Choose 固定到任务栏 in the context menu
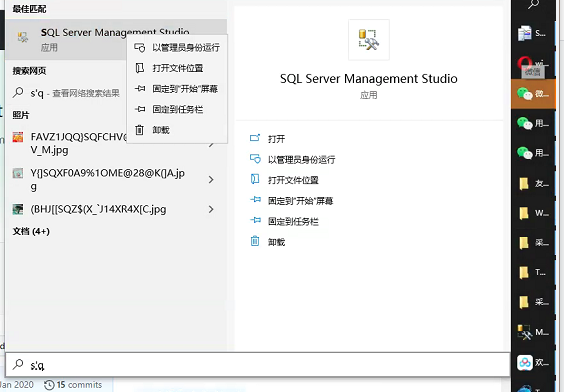564x392 pixels. click(177, 109)
